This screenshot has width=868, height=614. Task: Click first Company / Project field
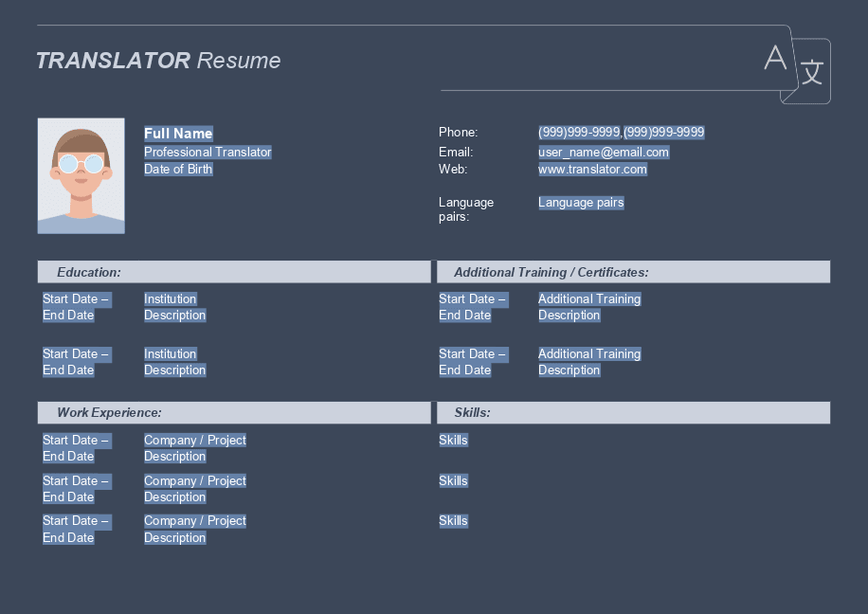point(195,440)
